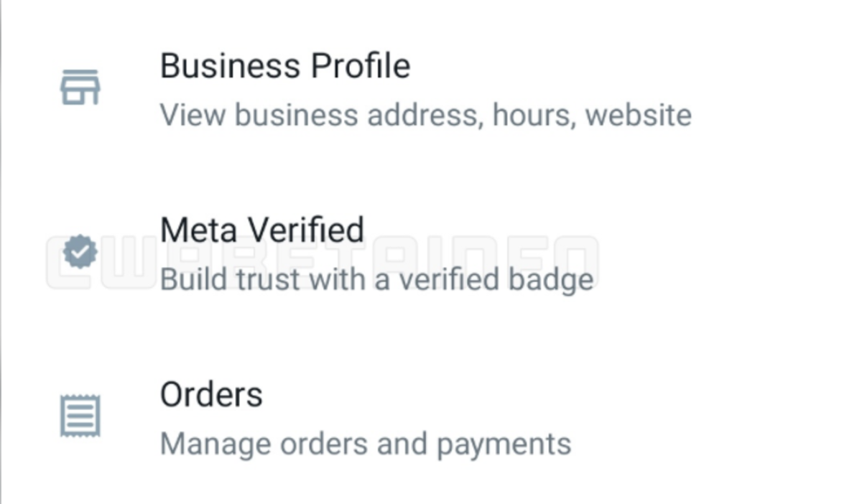The image size is (862, 504).
Task: Tap 'Manage orders and payments' subtitle
Action: coord(366,444)
